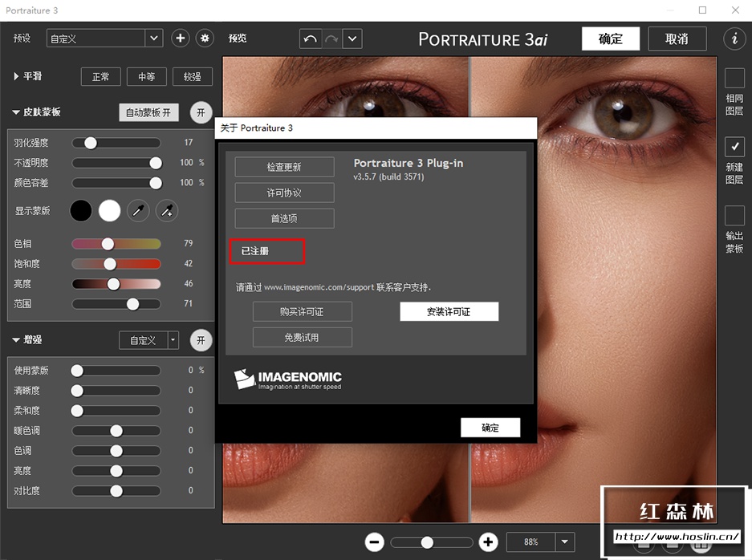Select the black mask display swatch

click(x=80, y=210)
